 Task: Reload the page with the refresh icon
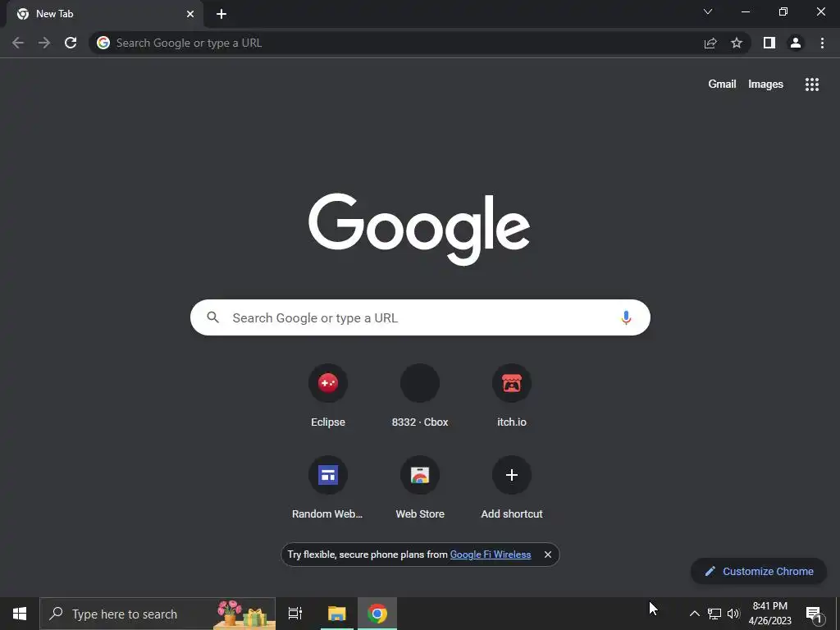pos(71,43)
